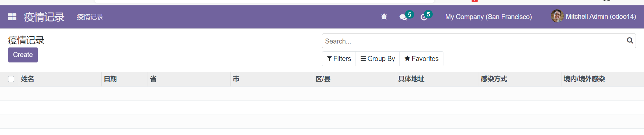Screen dimensions: 644x135
Task: Open the activities clock icon
Action: click(424, 17)
